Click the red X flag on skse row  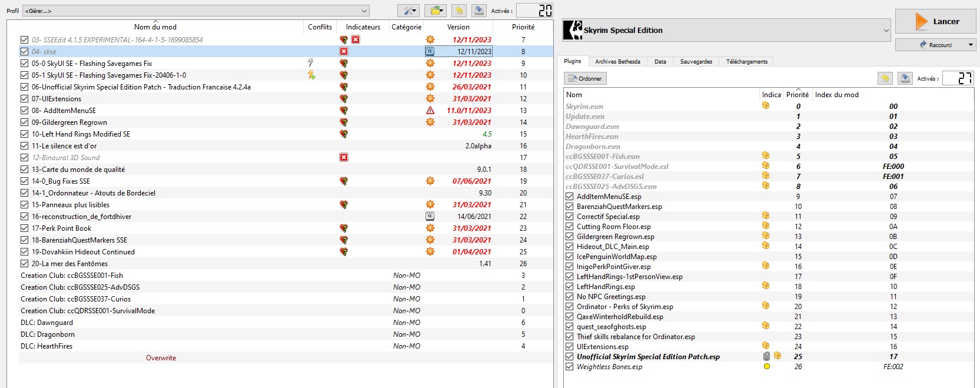tap(344, 51)
